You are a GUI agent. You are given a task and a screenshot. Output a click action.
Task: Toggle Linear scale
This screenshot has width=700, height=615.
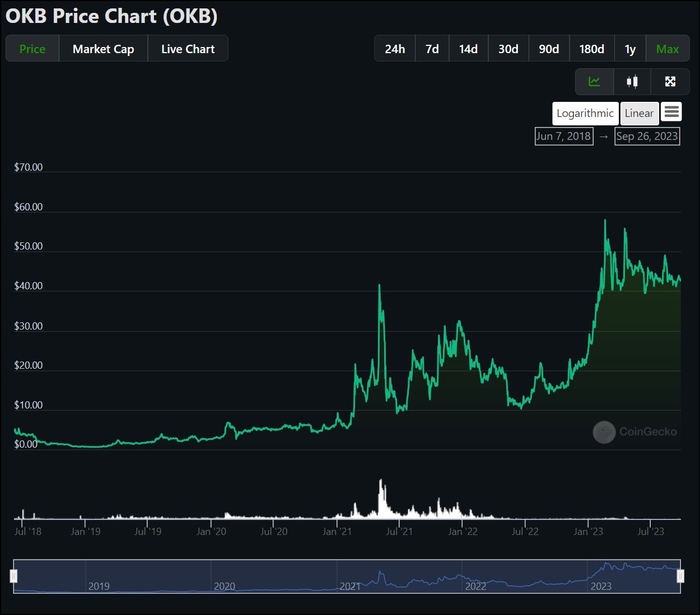639,114
